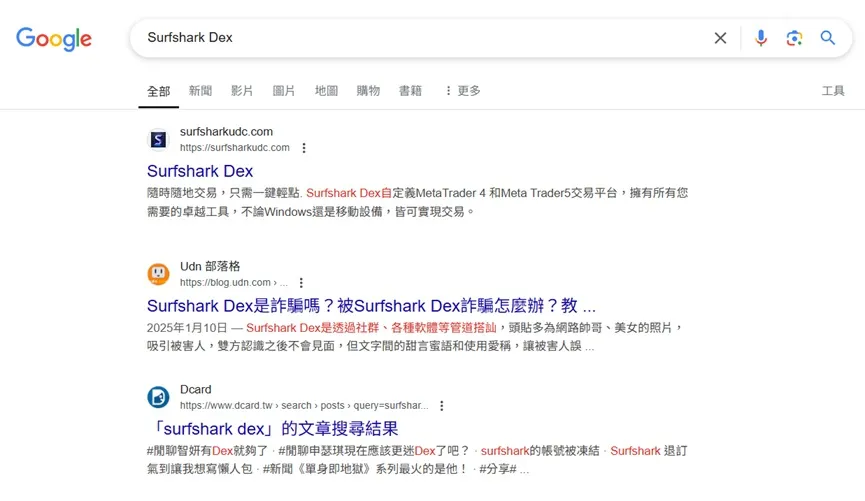Click the Google logo
Viewport: 865px width, 501px height.
coord(54,39)
